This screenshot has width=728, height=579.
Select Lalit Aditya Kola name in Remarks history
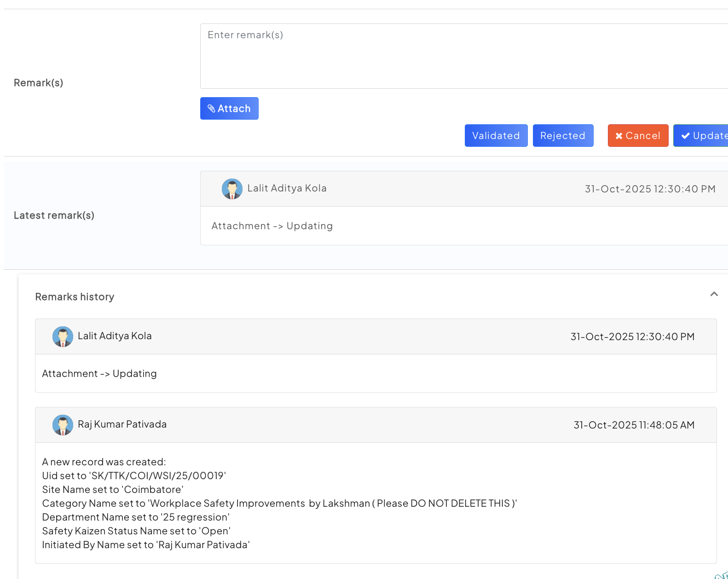coord(115,336)
